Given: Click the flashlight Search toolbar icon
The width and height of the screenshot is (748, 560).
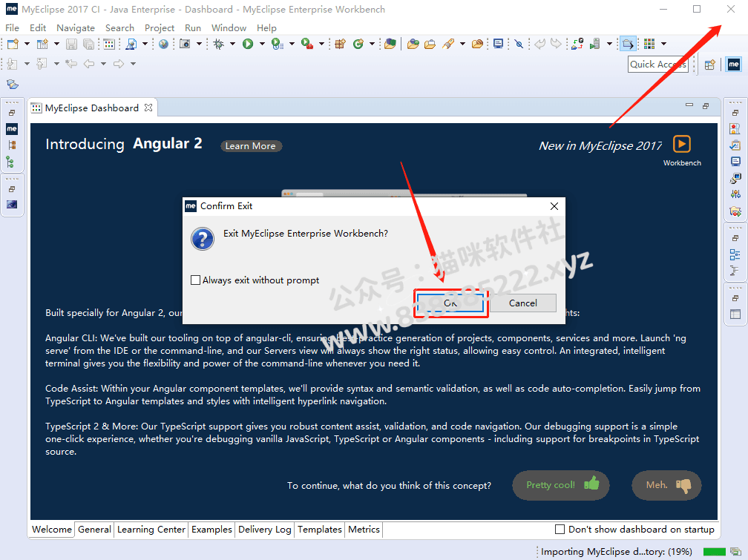Looking at the screenshot, I should point(448,45).
